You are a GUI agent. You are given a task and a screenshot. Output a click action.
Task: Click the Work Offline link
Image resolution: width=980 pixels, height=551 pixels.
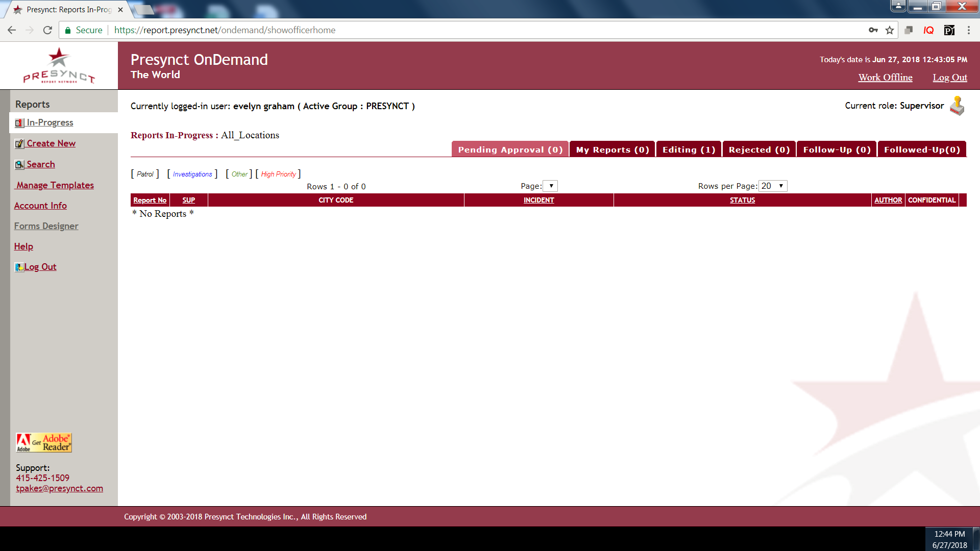click(x=885, y=78)
